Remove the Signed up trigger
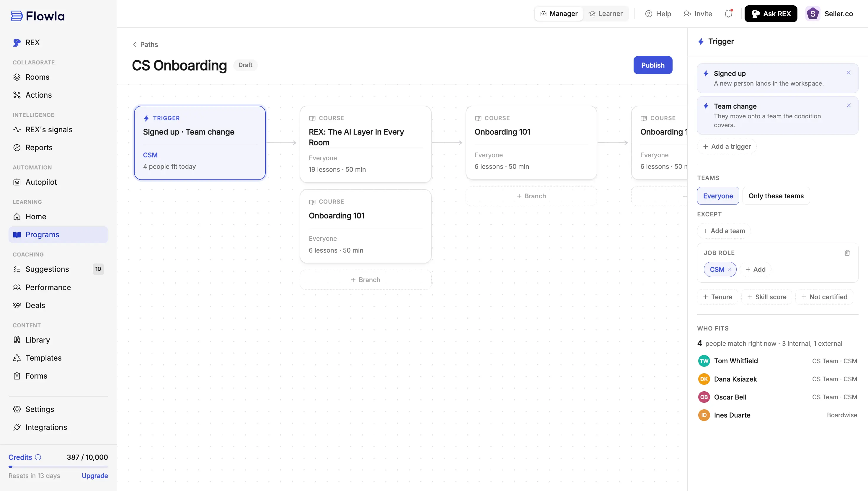Viewport: 868px width, 491px height. pos(849,73)
